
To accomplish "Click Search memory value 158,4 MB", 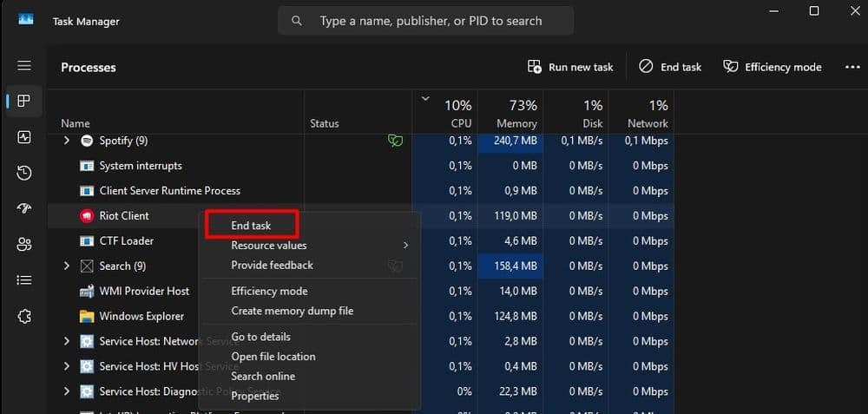I will (515, 266).
